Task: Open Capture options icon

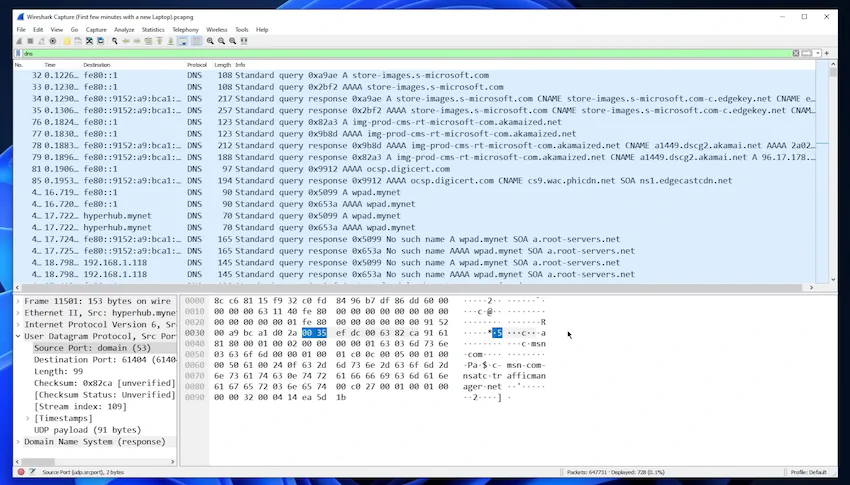Action: click(x=53, y=41)
